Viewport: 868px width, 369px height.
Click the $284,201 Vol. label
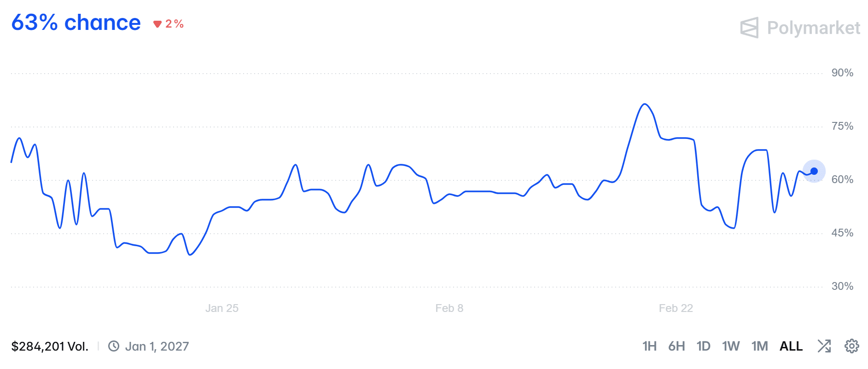click(x=50, y=346)
